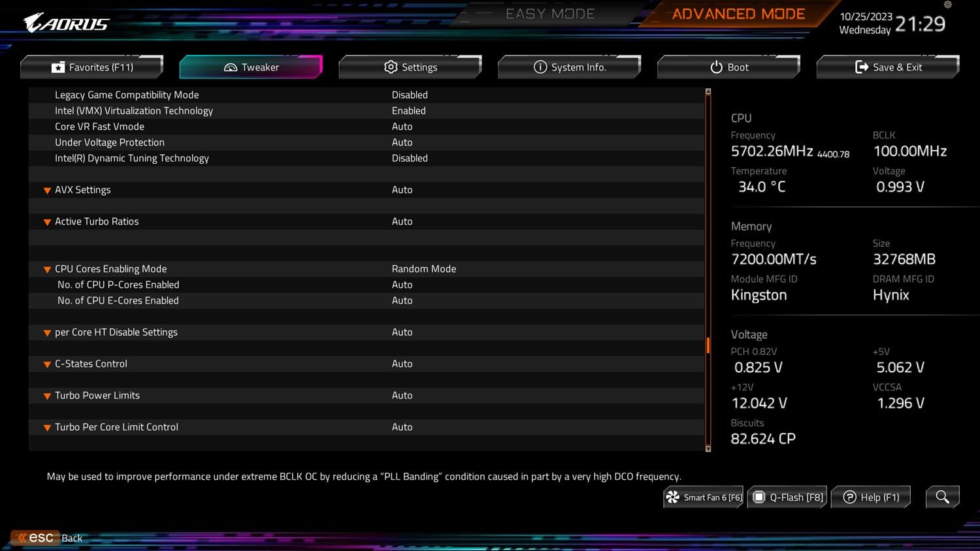Click the magnifying glass search icon
The image size is (980, 551).
coord(942,497)
